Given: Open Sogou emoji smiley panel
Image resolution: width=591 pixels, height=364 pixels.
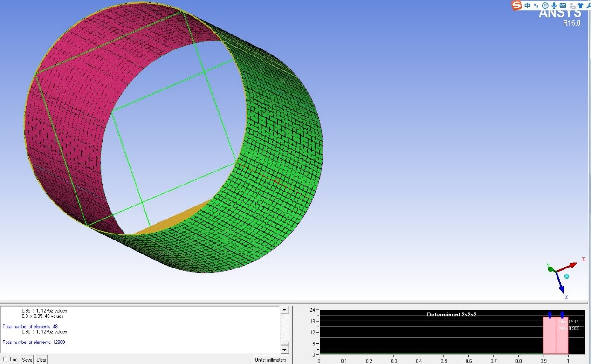Looking at the screenshot, I should pos(545,6).
